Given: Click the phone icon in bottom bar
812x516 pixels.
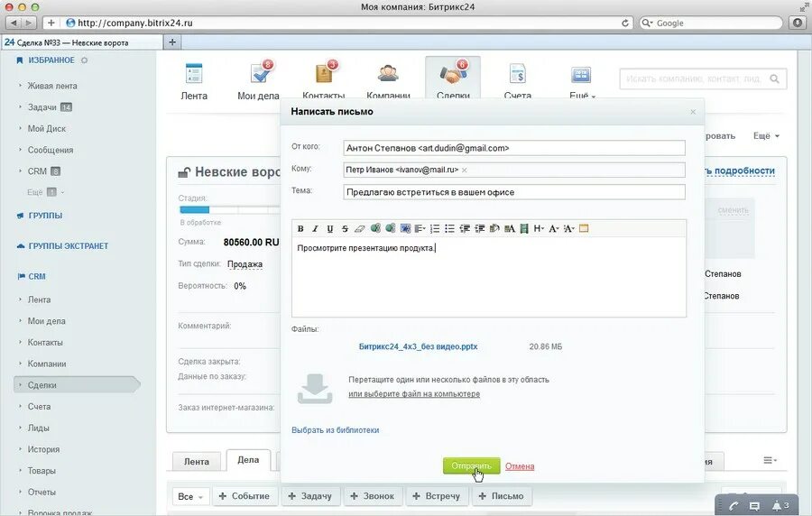Looking at the screenshot, I should point(733,506).
